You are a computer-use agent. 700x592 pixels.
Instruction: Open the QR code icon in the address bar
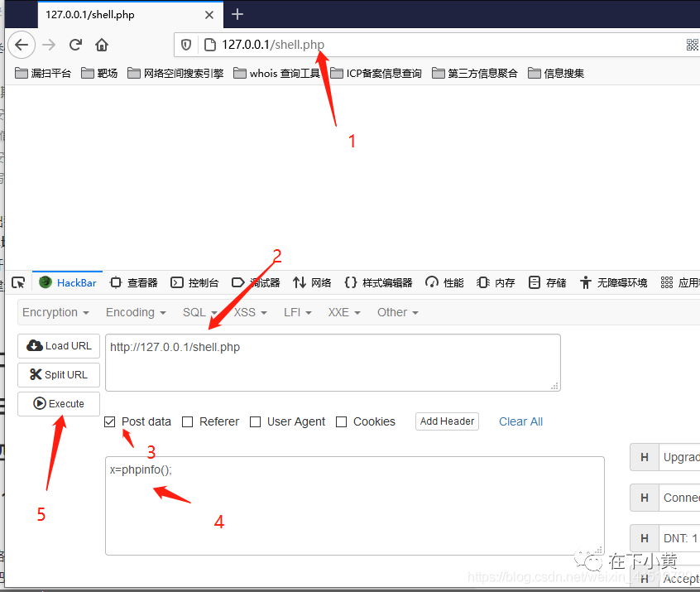692,45
